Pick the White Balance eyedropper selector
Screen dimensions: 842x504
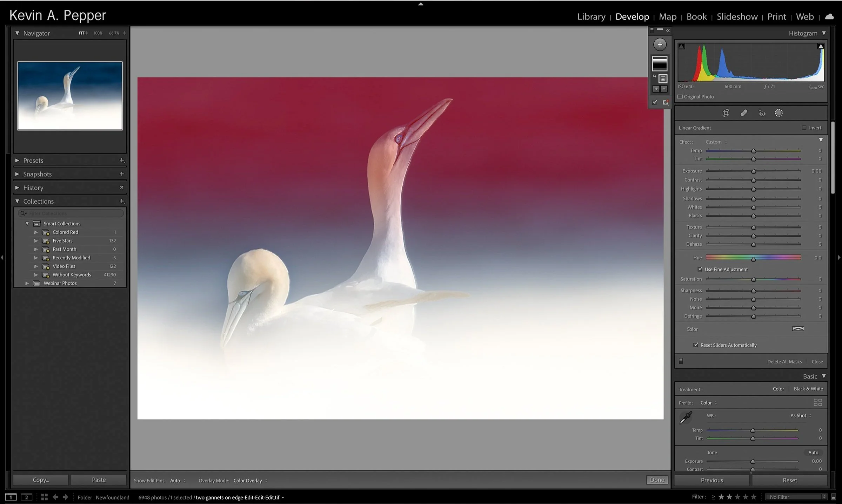click(x=686, y=418)
